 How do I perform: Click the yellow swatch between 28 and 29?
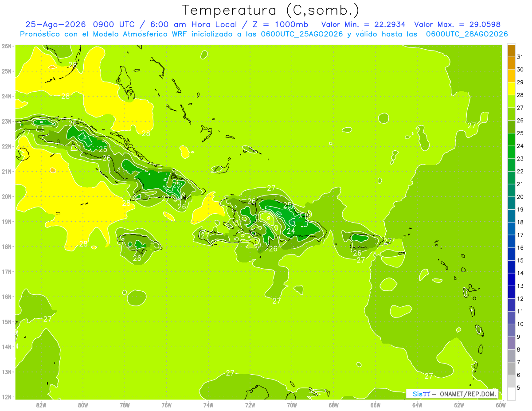511,89
